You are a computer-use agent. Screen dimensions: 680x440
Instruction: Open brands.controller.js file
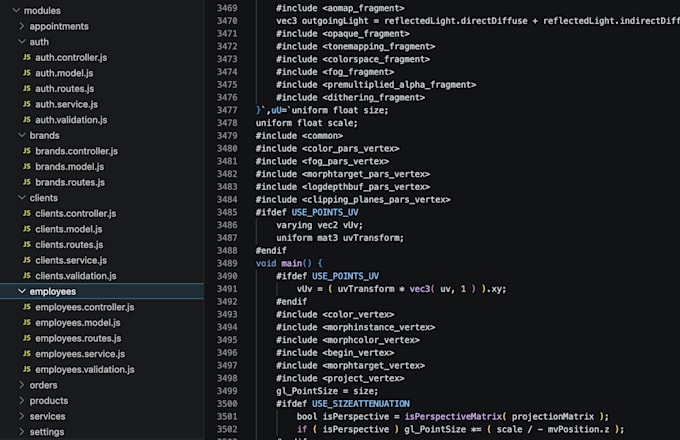pos(76,151)
